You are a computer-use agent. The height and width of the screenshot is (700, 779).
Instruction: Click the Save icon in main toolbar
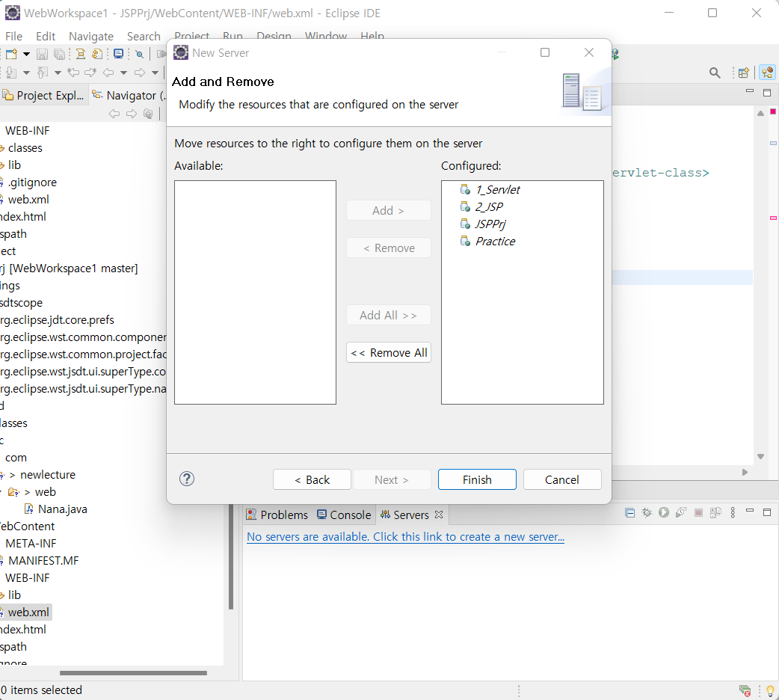43,54
